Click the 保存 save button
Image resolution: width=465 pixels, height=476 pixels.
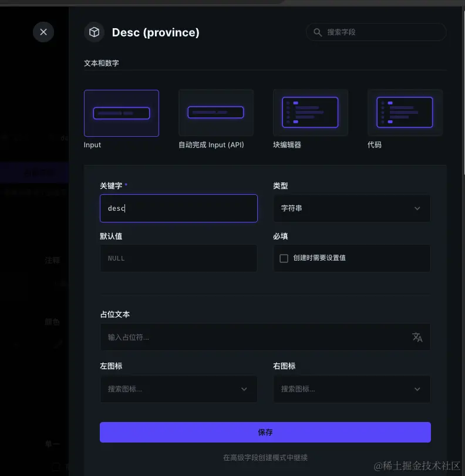coord(265,432)
